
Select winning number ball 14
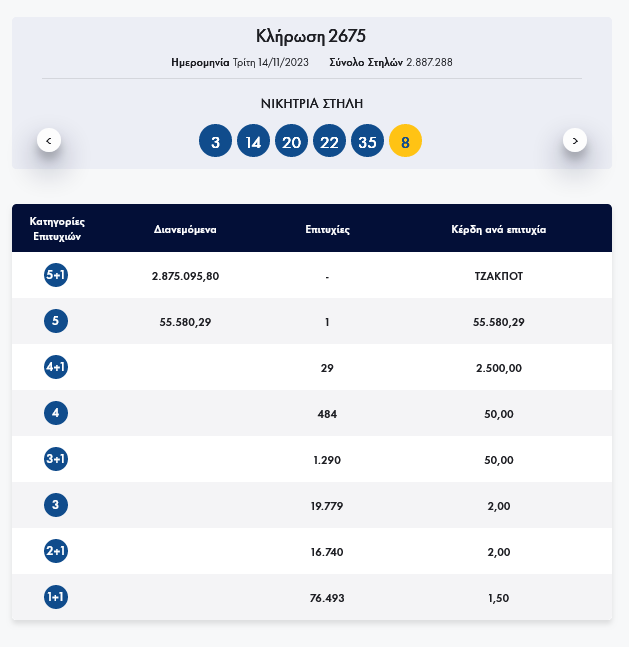pyautogui.click(x=253, y=141)
